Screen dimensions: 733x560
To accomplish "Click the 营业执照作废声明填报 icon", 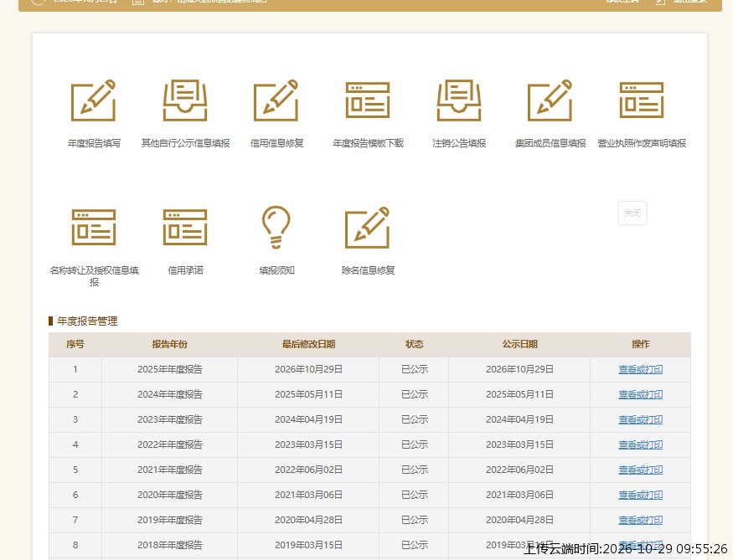I will [642, 100].
